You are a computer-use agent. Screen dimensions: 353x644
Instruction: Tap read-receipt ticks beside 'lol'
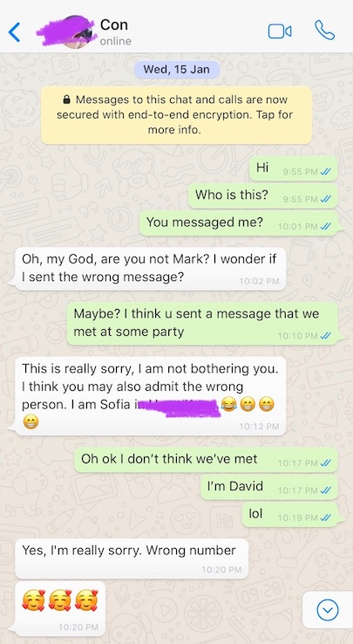point(325,518)
